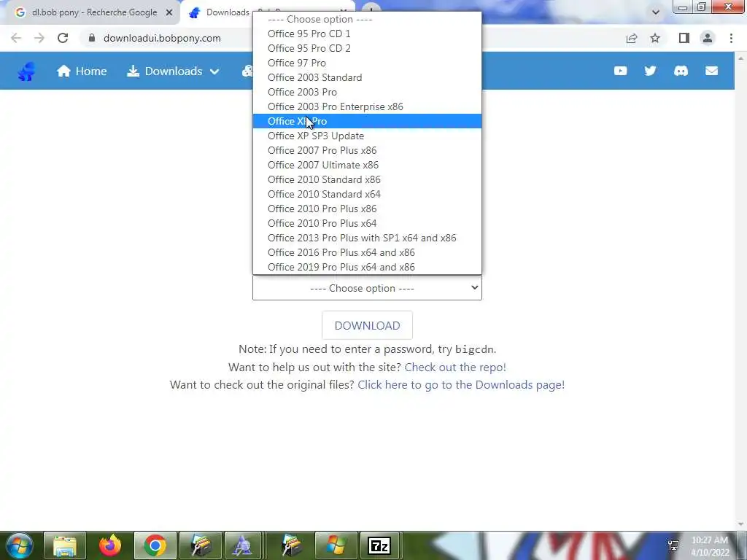Click the Bob Pony site logo in navbar
The height and width of the screenshot is (560, 747).
point(27,71)
